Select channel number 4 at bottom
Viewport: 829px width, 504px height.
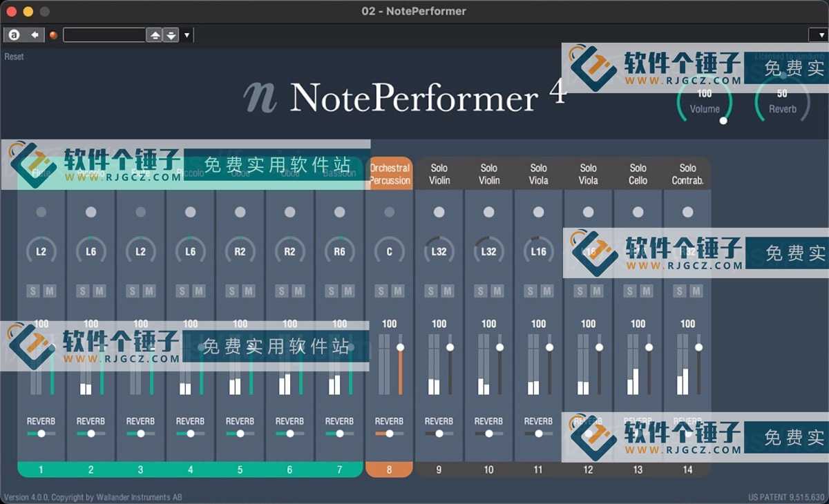tap(191, 469)
